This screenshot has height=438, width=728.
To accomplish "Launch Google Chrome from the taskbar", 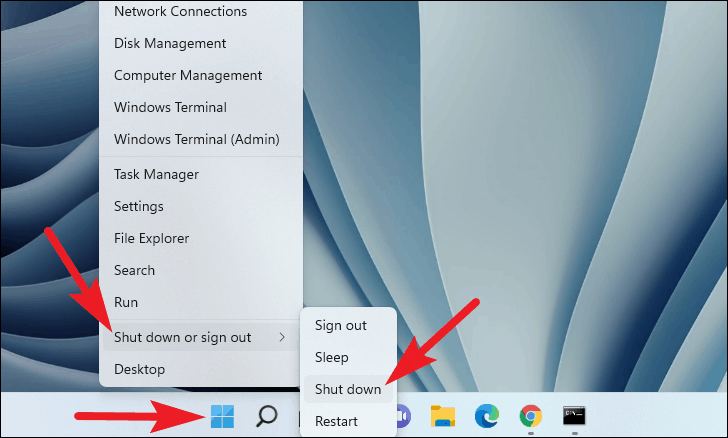I will (531, 416).
